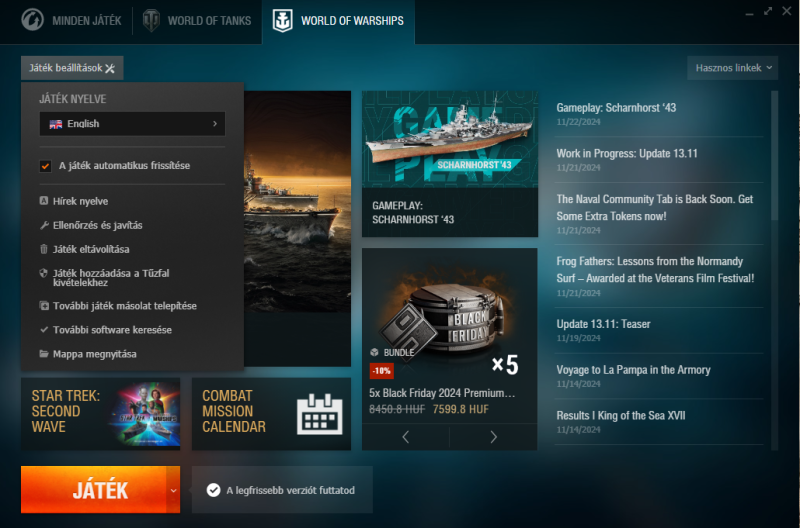This screenshot has width=800, height=528.
Task: Open the dropdown arrow beside JÁTÉK button
Action: (x=173, y=490)
